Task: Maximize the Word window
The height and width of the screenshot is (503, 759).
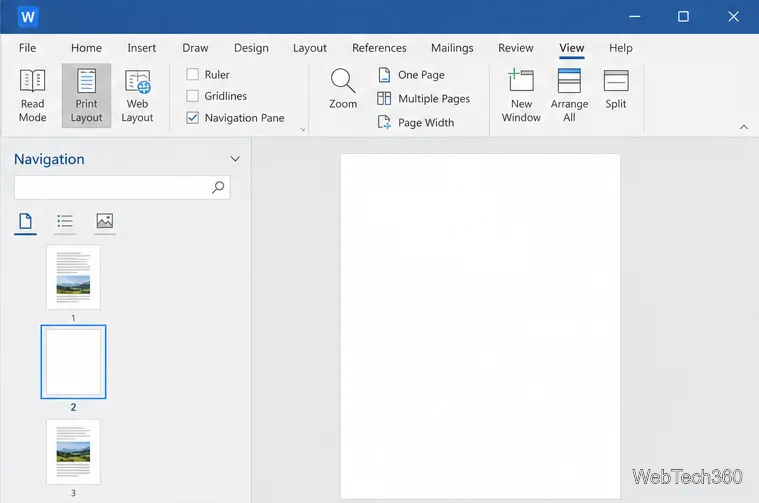Action: (683, 16)
